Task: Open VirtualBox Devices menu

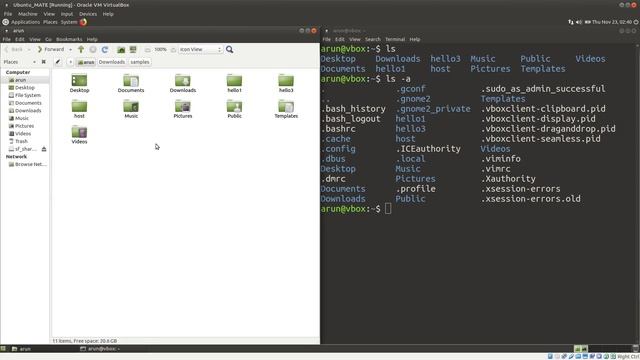Action: coord(88,14)
